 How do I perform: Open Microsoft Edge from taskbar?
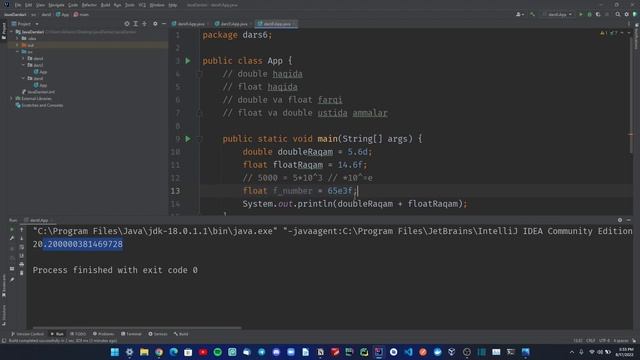coord(173,352)
